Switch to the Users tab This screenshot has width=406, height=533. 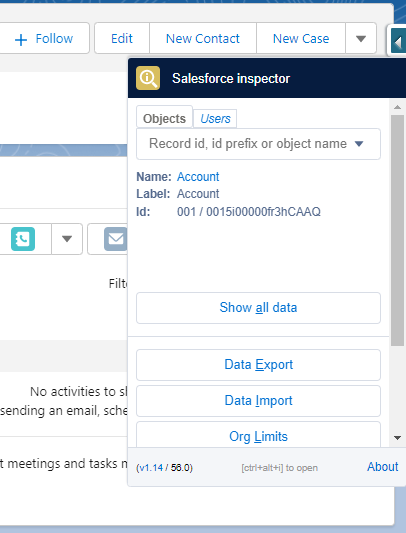(215, 119)
